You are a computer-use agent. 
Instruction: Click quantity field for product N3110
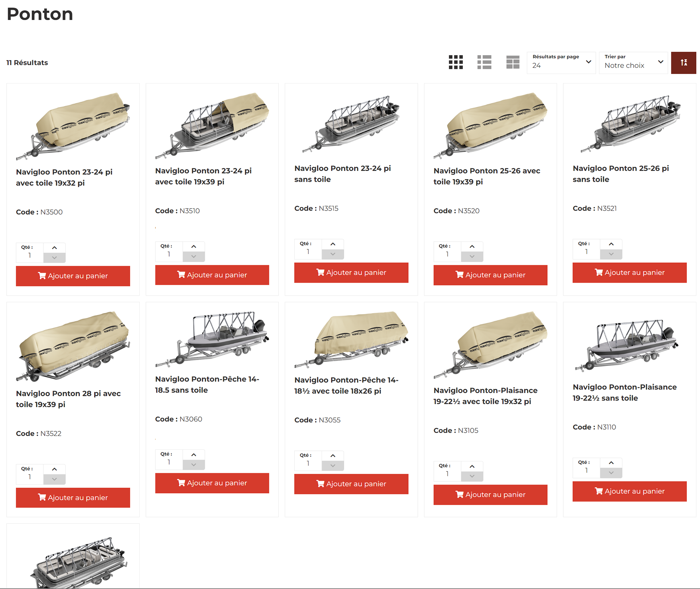587,468
